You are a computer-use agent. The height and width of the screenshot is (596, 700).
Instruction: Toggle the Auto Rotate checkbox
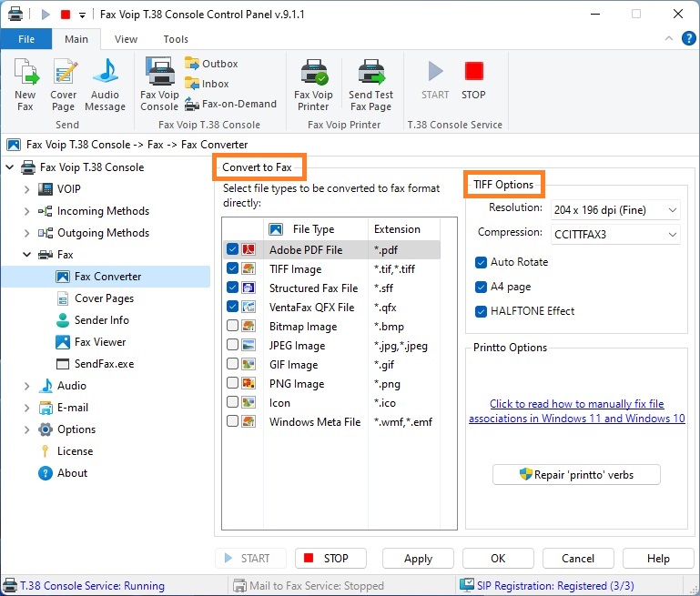point(481,262)
